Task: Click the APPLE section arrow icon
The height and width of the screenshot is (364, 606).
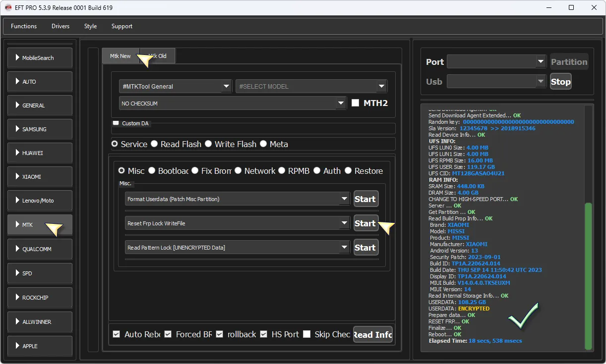Action: click(x=17, y=346)
